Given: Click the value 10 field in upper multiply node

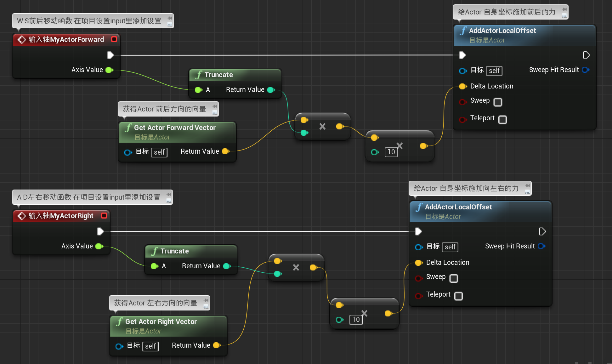Looking at the screenshot, I should (391, 152).
